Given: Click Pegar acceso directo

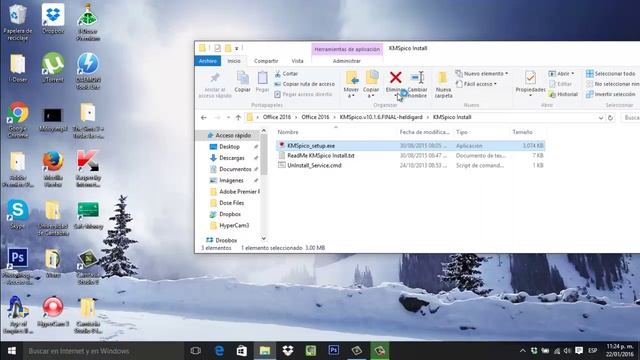Looking at the screenshot, I should 303,94.
